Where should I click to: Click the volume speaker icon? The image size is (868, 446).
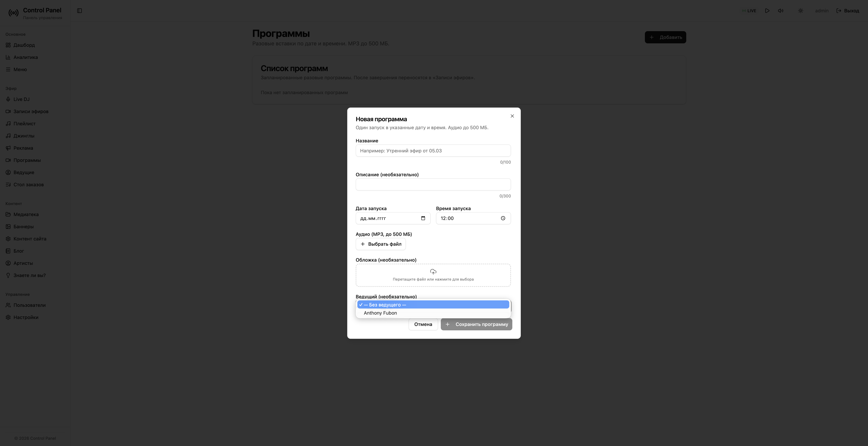click(x=780, y=11)
